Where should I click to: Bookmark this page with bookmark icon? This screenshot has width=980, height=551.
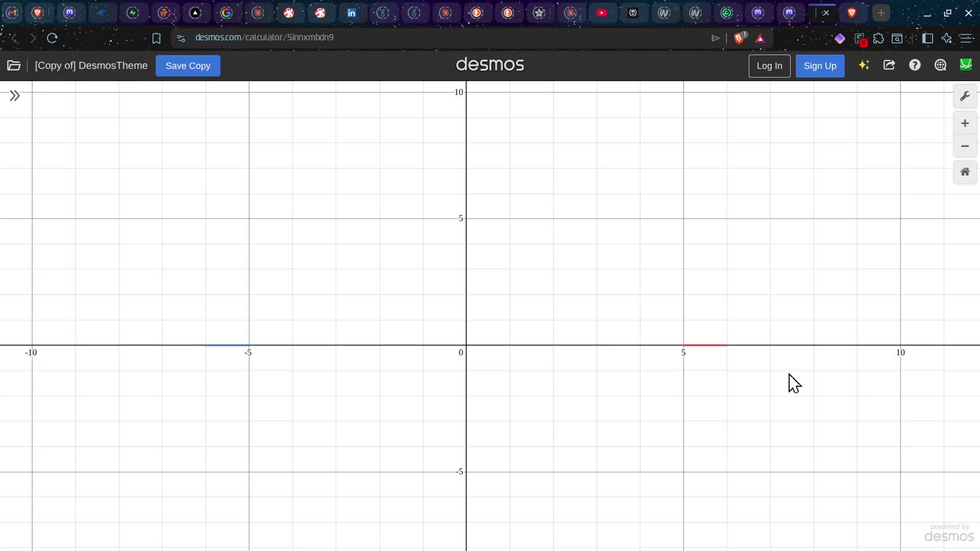pos(156,38)
